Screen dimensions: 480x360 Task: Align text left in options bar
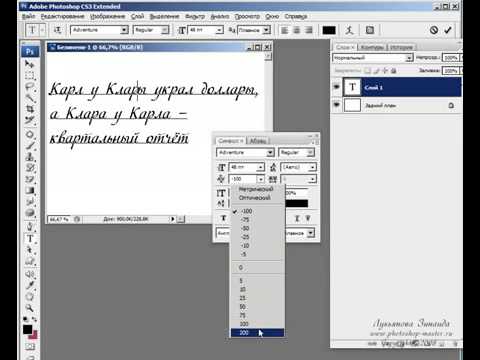pos(284,30)
